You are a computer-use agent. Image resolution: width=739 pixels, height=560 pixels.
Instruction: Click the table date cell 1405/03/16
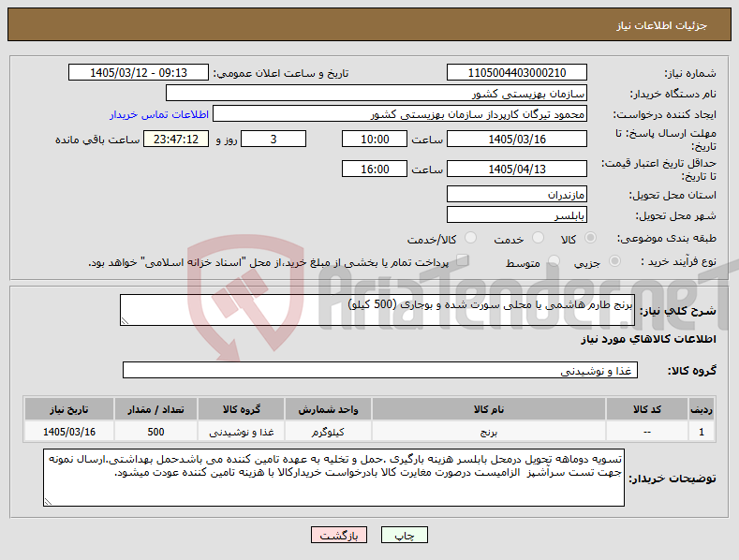pyautogui.click(x=69, y=432)
